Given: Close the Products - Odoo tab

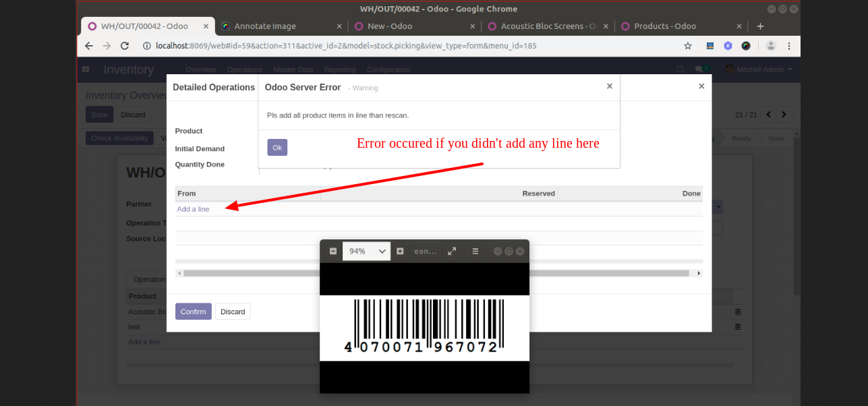Looking at the screenshot, I should pyautogui.click(x=739, y=26).
